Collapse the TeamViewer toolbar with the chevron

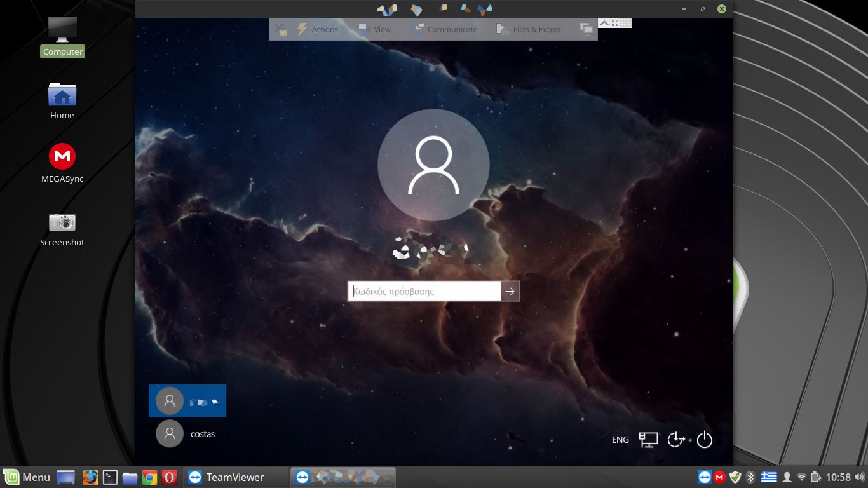[x=606, y=22]
